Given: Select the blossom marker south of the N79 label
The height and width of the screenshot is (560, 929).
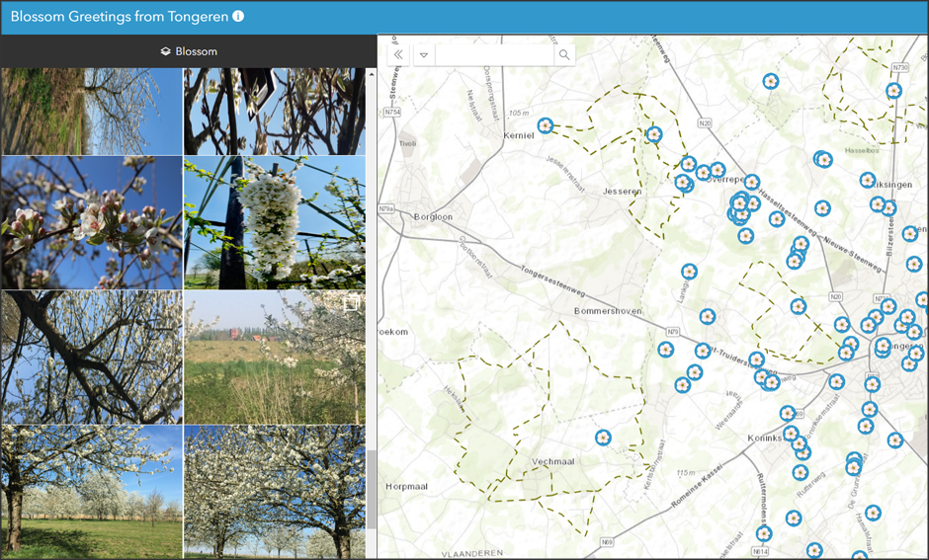Looking at the screenshot, I should [665, 350].
